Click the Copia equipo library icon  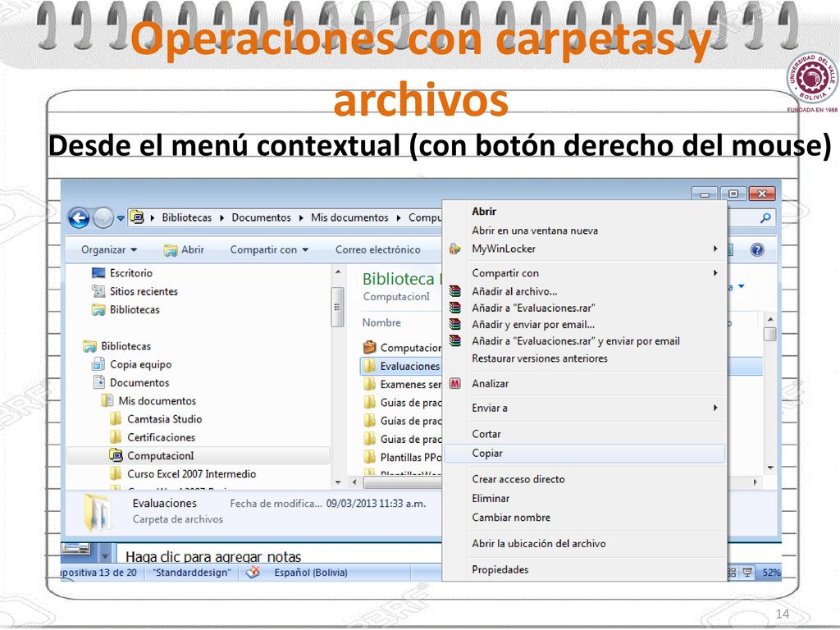click(x=98, y=364)
